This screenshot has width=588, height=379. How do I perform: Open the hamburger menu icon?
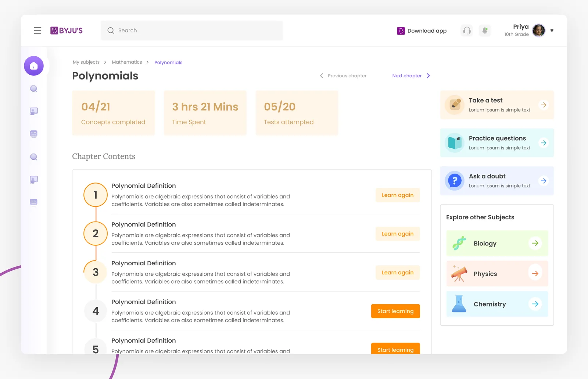37,31
